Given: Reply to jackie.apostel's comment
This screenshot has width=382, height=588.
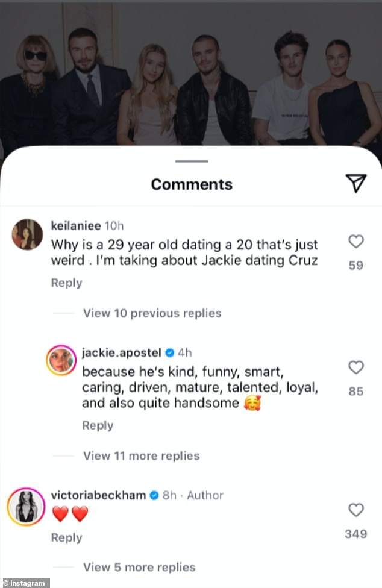Looking at the screenshot, I should pyautogui.click(x=98, y=425).
